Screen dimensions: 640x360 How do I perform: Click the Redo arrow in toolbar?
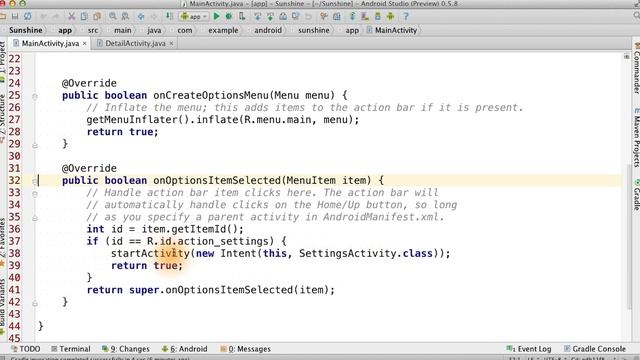[56, 16]
